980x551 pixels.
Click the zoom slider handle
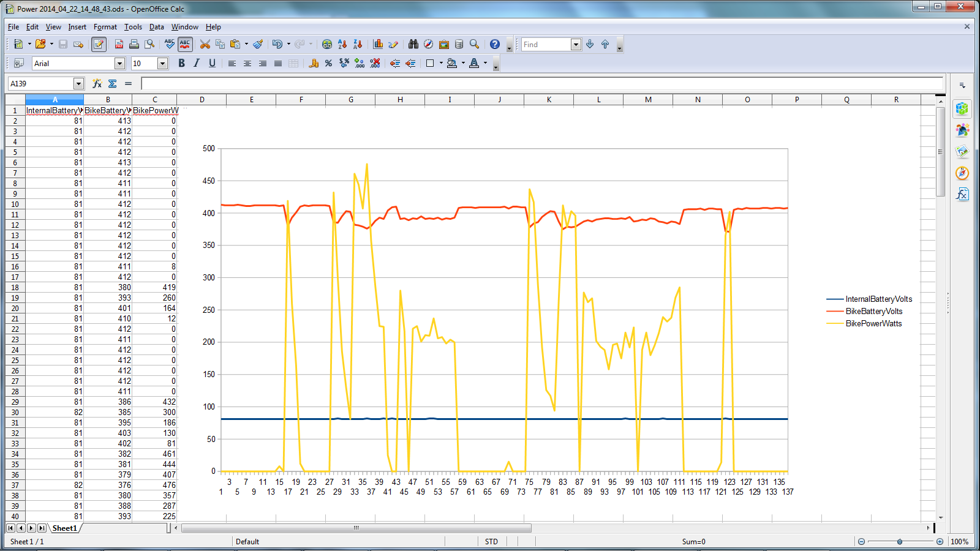coord(900,542)
